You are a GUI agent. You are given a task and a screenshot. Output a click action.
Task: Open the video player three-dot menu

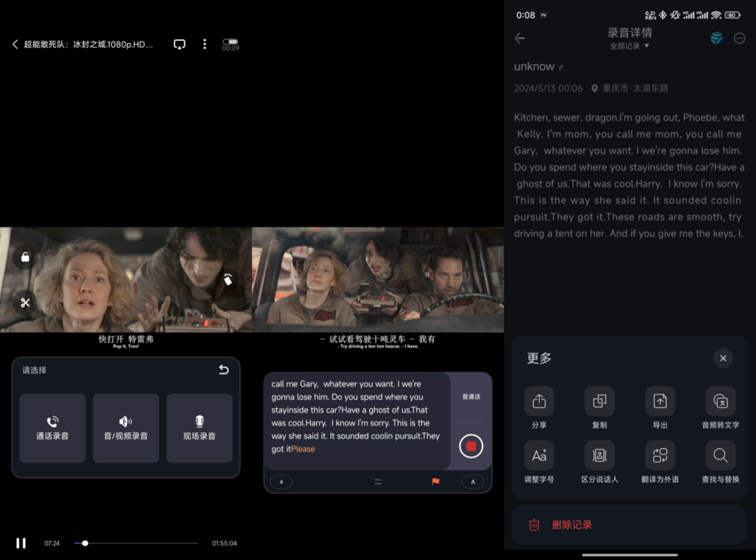205,45
